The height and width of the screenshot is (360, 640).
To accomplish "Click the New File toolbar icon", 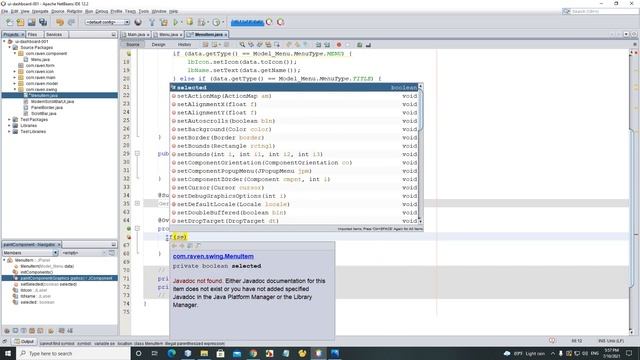I will (x=9, y=22).
